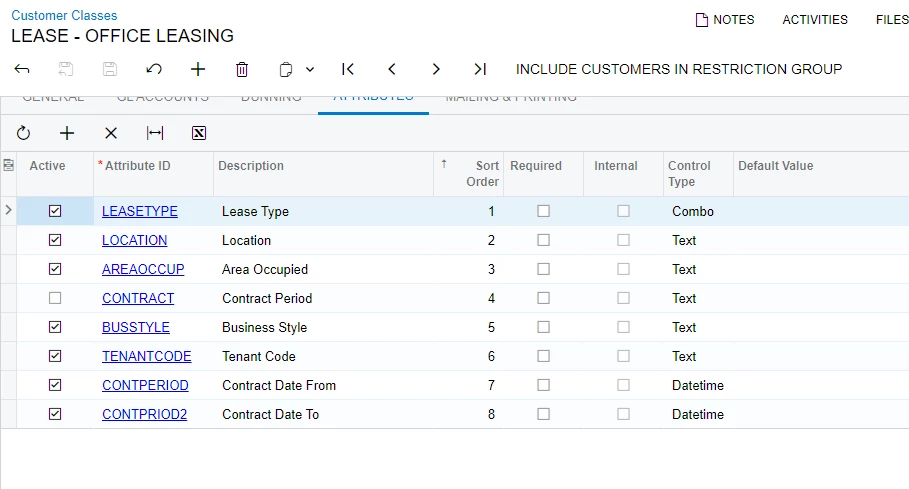This screenshot has height=489, width=909.
Task: Open the Notes panel
Action: tap(725, 19)
